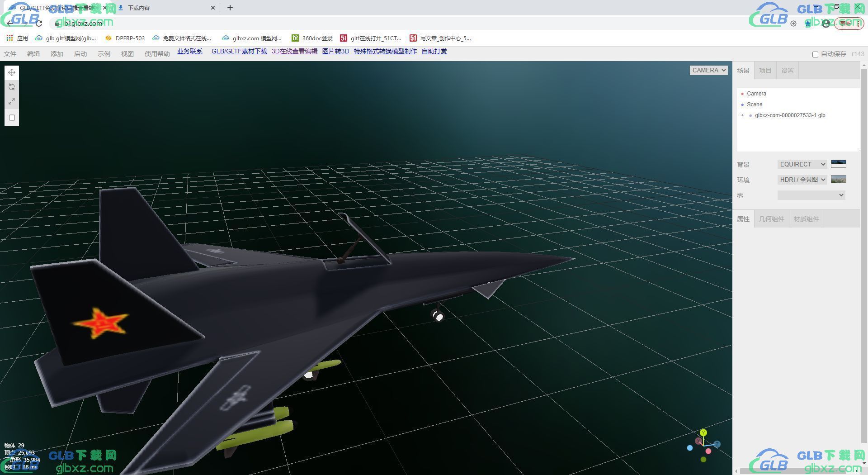Toggle the local space checkbox under transform tools
868x475 pixels.
12,118
